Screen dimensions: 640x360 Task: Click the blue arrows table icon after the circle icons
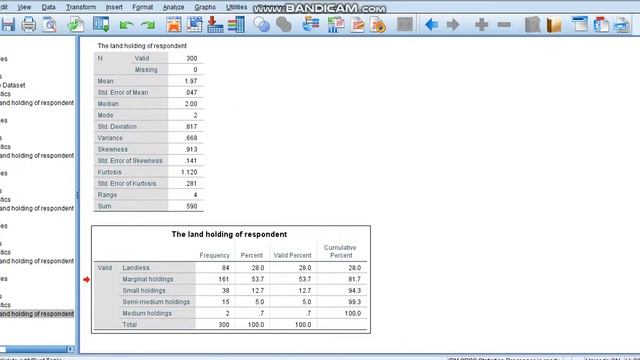click(x=311, y=24)
